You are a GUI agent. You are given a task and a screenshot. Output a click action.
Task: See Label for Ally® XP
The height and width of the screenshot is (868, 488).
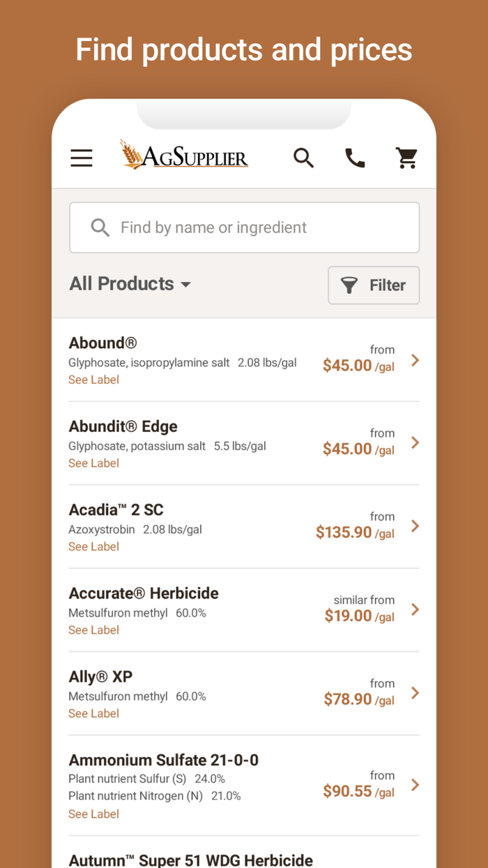coord(93,713)
